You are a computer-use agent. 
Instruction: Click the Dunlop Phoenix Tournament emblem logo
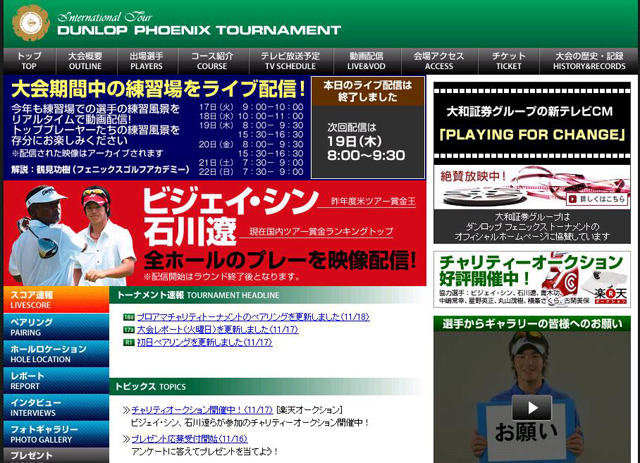click(x=31, y=23)
